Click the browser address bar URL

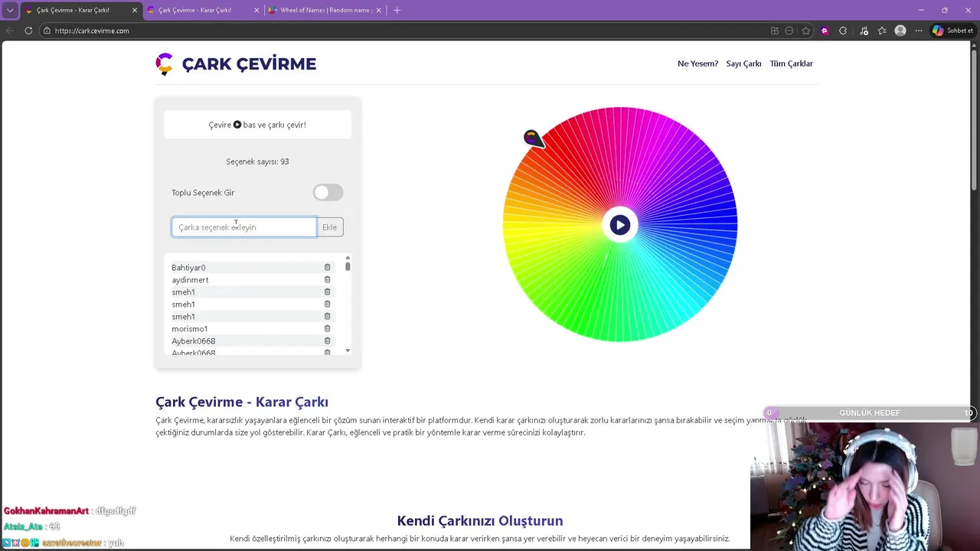point(92,31)
